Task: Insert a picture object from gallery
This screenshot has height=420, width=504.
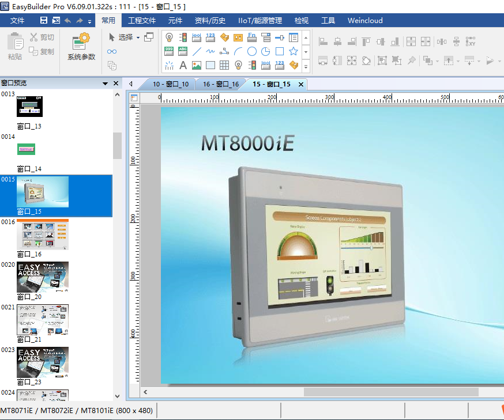Action: [x=197, y=65]
